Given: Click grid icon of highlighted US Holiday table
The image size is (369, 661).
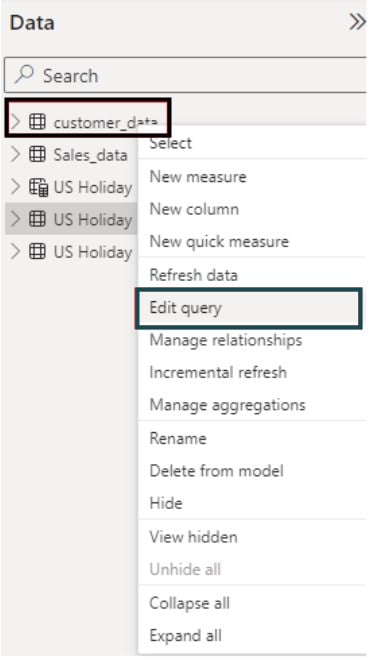Looking at the screenshot, I should [37, 219].
